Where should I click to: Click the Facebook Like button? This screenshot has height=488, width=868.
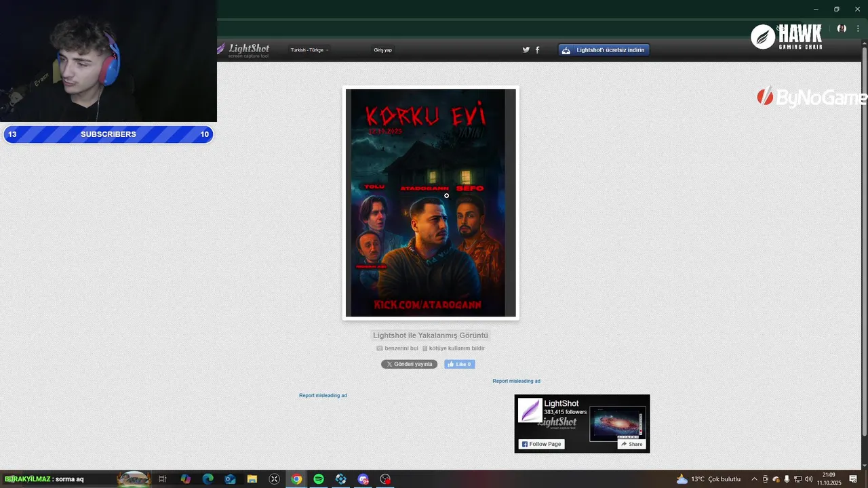(x=459, y=364)
